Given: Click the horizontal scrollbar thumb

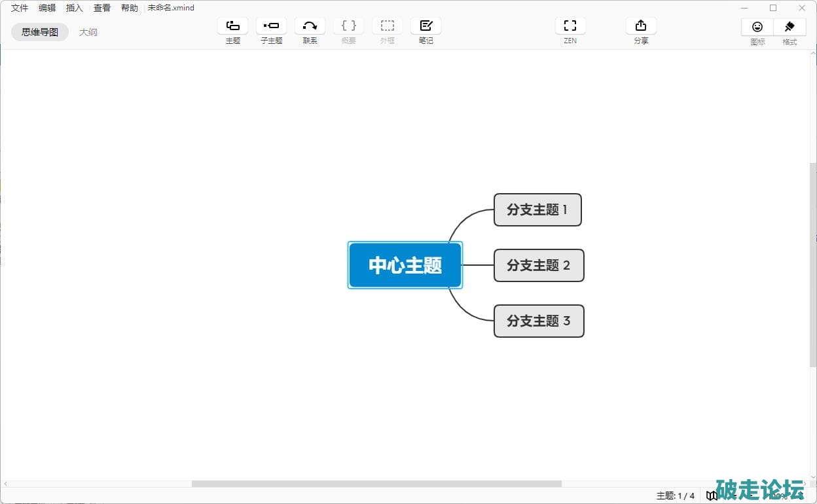Looking at the screenshot, I should pyautogui.click(x=376, y=484).
